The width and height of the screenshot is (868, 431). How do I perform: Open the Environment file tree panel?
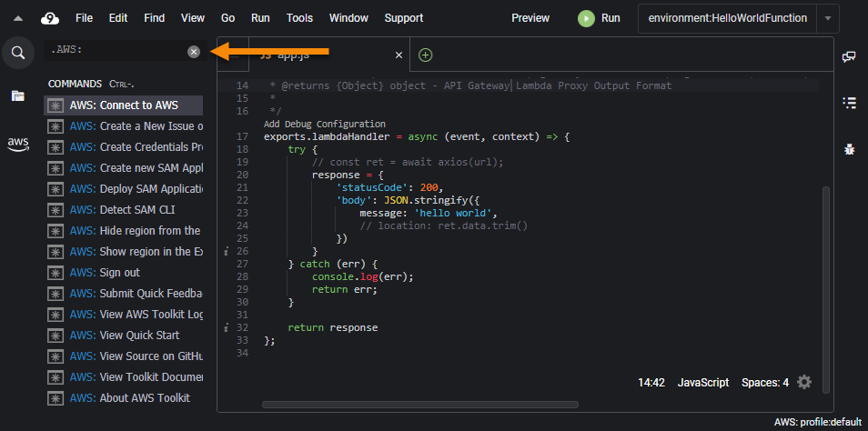point(18,96)
